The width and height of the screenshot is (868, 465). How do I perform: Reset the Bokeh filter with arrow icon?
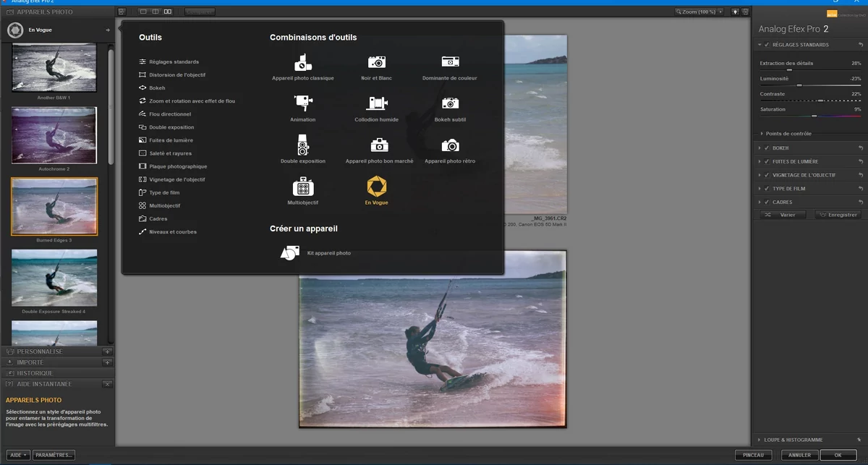pyautogui.click(x=861, y=148)
